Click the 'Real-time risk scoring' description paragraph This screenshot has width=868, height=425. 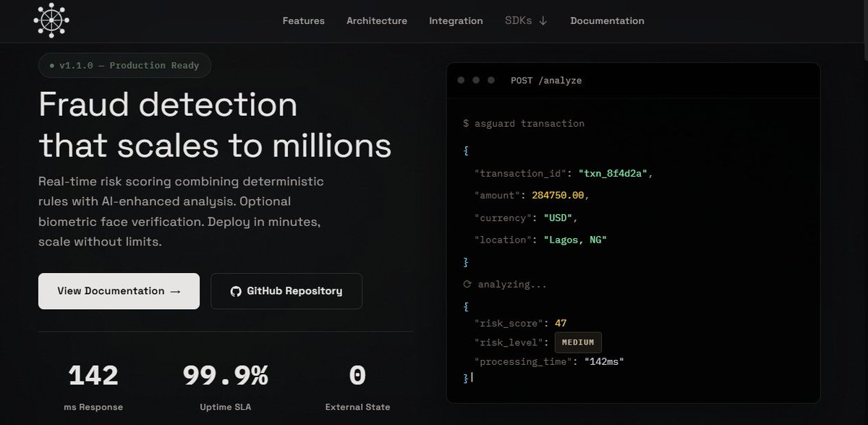point(181,211)
